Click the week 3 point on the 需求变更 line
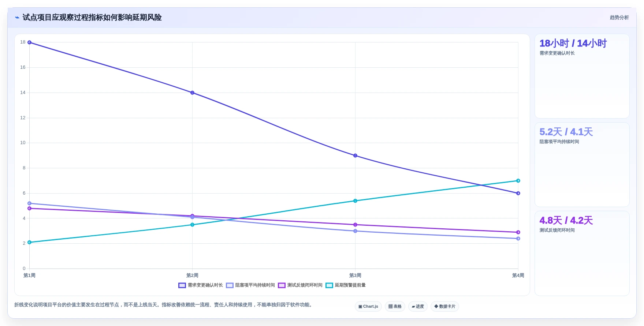The width and height of the screenshot is (644, 326). coord(355,155)
